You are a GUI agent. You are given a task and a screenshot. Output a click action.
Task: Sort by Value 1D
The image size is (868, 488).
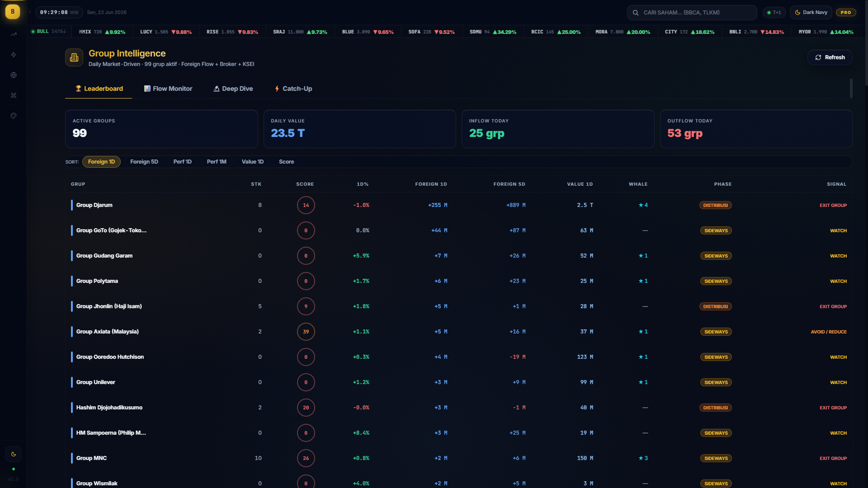pos(253,162)
